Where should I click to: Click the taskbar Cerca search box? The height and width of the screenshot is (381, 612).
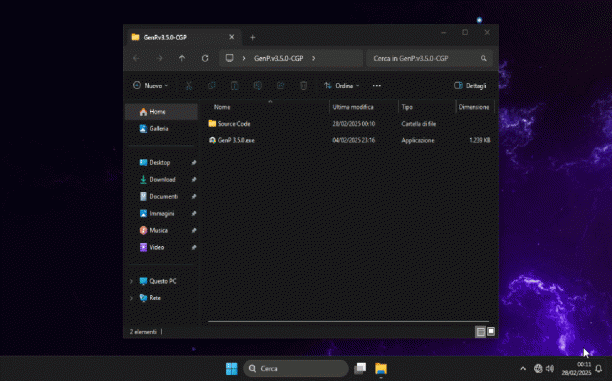coord(296,369)
